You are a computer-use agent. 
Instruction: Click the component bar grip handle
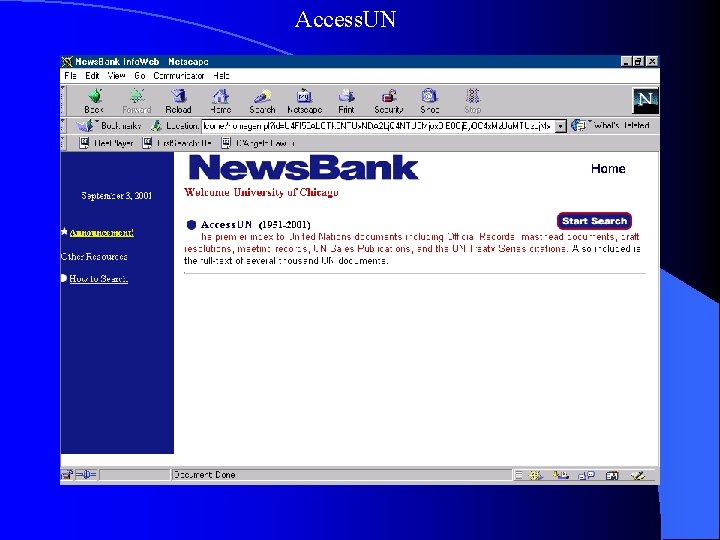click(518, 475)
